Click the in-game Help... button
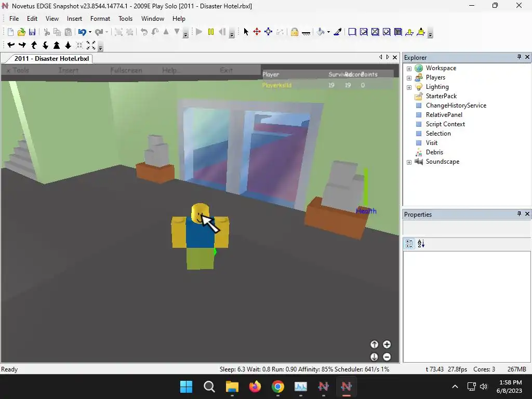 (x=170, y=70)
